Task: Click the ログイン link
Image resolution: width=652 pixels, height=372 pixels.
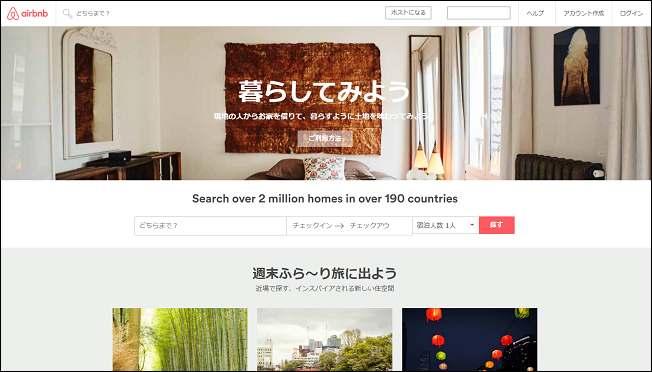Action: click(x=631, y=13)
